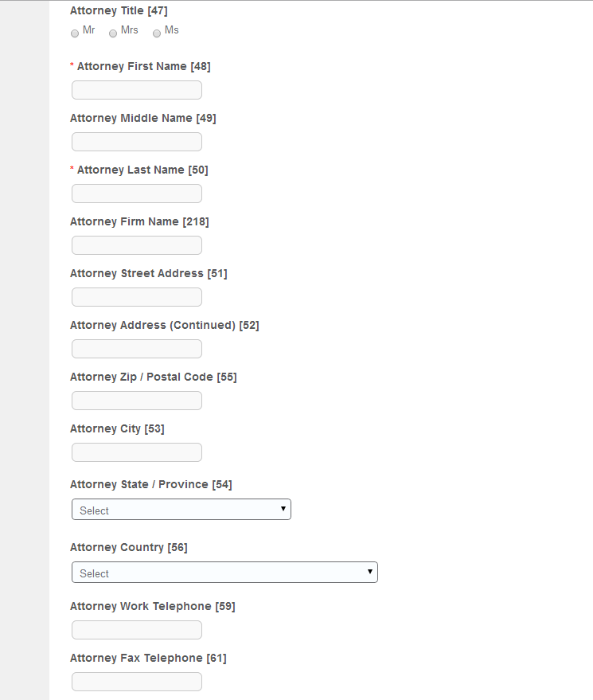Click the Attorney Work Telephone field

[137, 630]
